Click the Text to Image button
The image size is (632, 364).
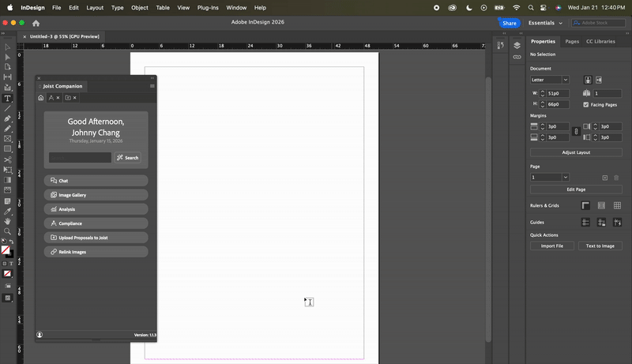(x=600, y=246)
